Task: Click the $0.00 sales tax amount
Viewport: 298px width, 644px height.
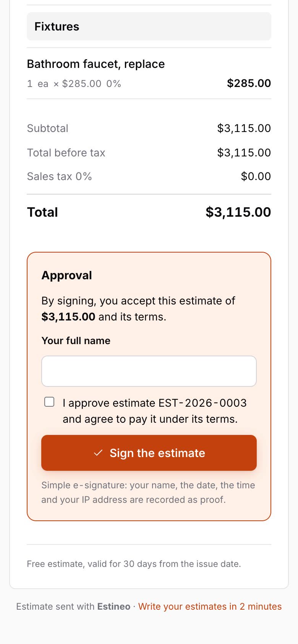Action: (256, 176)
